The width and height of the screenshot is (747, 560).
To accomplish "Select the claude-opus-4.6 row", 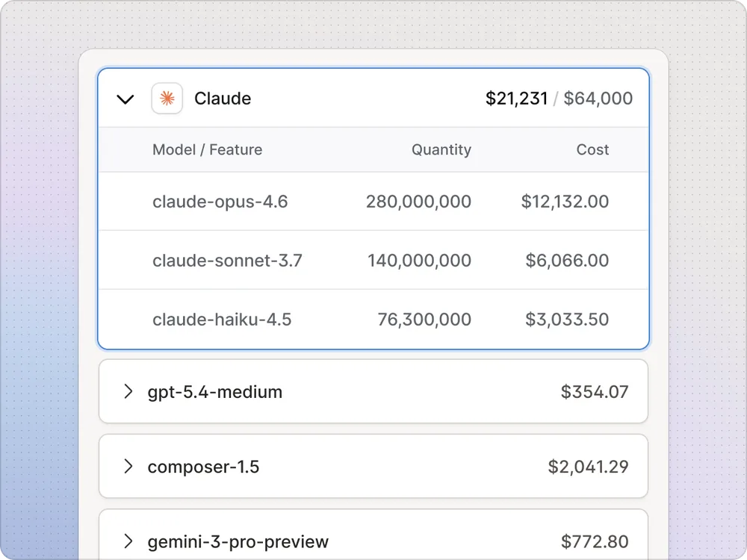I will coord(373,202).
